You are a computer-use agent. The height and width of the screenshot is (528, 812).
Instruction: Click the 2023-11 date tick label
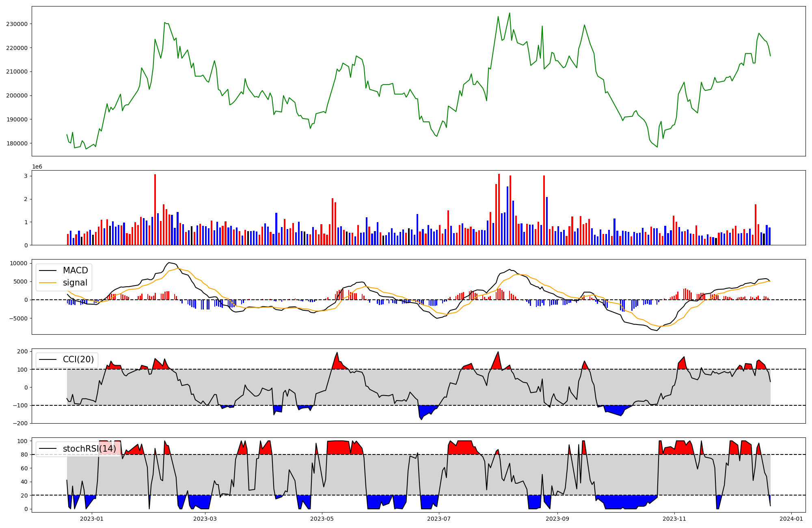(x=674, y=519)
